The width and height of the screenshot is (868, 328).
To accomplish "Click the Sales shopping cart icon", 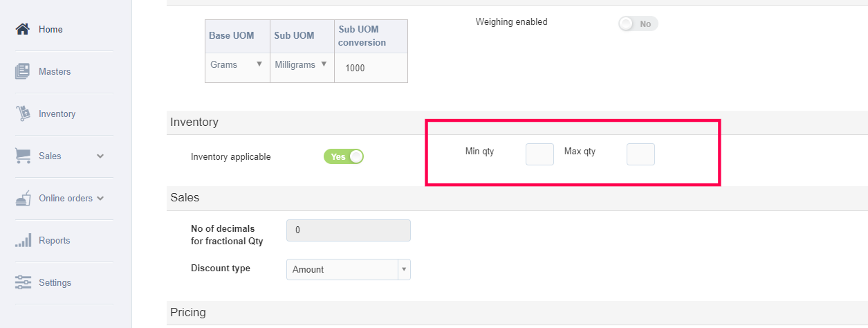I will click(23, 156).
